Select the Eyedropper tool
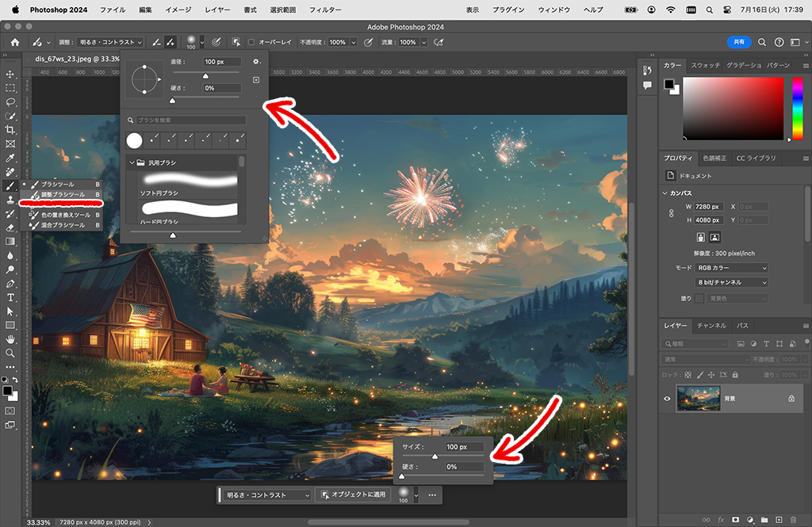812x527 pixels. pyautogui.click(x=10, y=158)
